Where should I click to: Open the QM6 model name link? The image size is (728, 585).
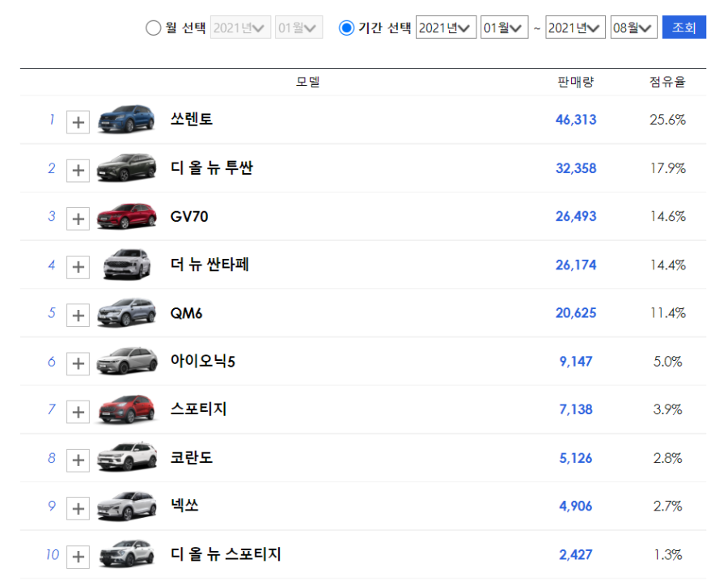[186, 313]
